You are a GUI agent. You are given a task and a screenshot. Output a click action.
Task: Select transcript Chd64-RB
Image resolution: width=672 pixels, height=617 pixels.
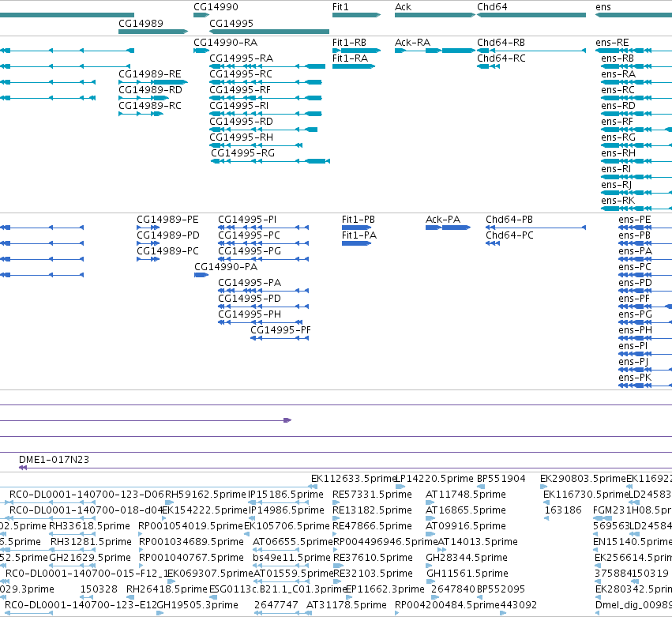[501, 43]
